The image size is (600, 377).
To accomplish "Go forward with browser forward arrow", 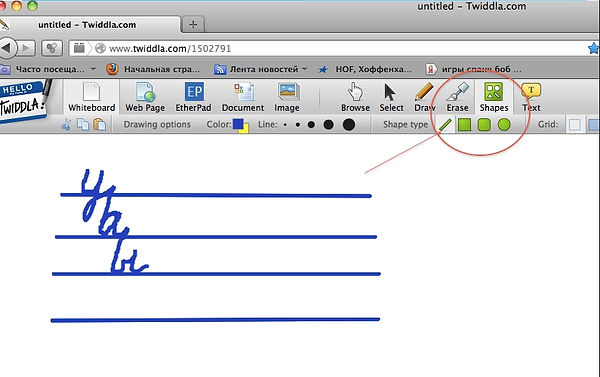I will (26, 48).
